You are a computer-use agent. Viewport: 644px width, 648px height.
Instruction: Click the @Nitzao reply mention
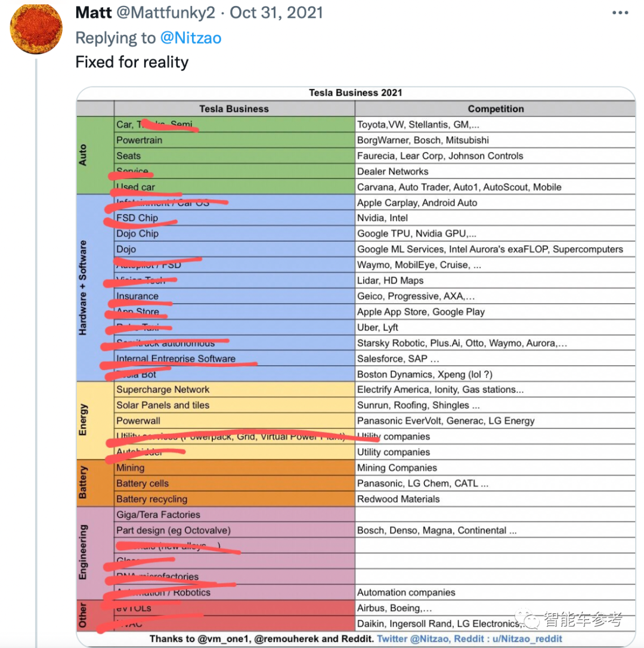tap(191, 38)
